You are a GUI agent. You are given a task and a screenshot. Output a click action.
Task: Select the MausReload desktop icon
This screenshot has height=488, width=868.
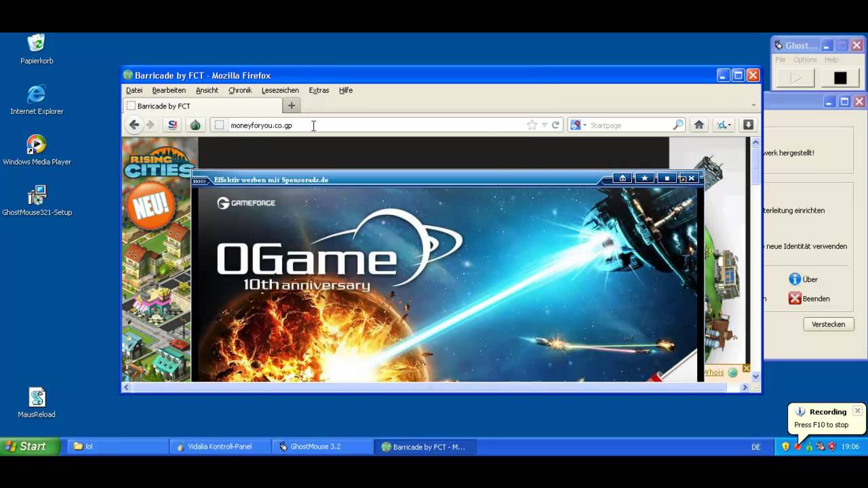(37, 403)
